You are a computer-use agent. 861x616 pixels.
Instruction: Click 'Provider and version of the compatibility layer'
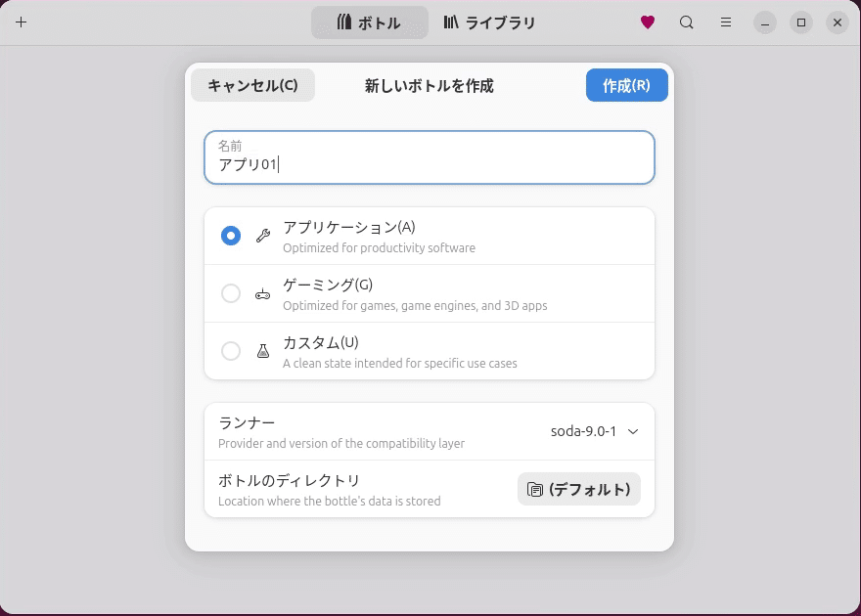(341, 443)
